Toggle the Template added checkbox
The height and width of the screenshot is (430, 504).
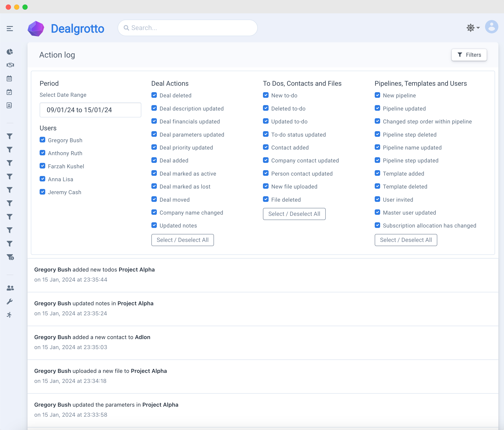(377, 174)
